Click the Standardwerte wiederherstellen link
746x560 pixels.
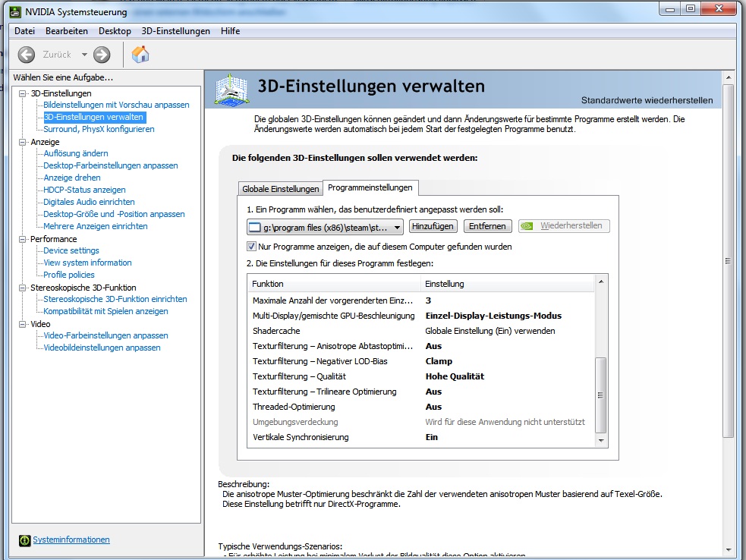pyautogui.click(x=647, y=100)
